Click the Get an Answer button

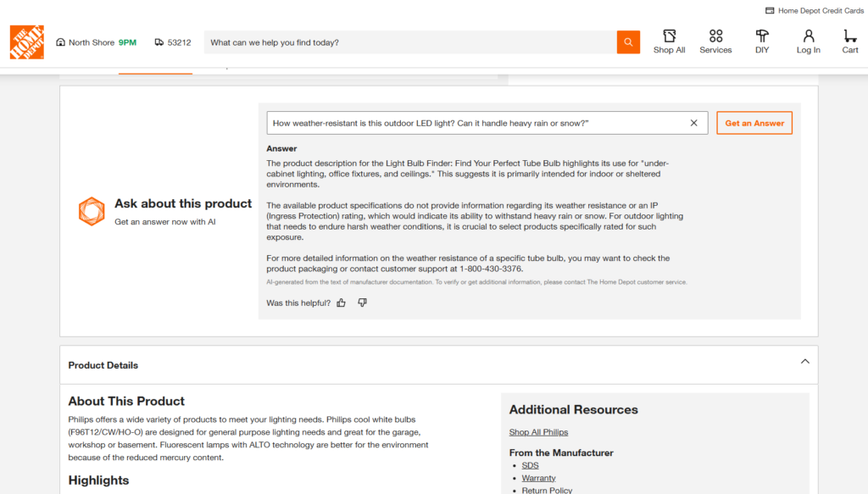tap(754, 123)
